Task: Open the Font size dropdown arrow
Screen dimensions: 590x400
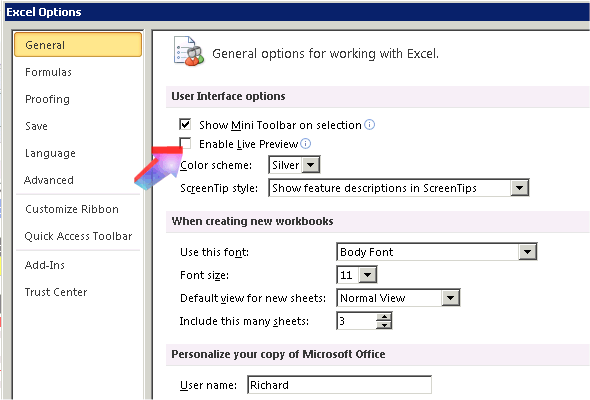Action: tap(368, 275)
